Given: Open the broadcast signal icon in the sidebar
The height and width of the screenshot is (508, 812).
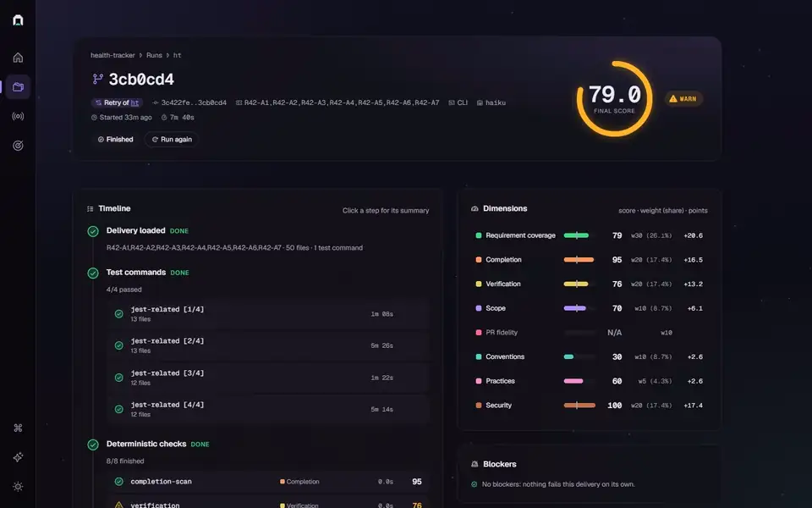Looking at the screenshot, I should pos(18,116).
